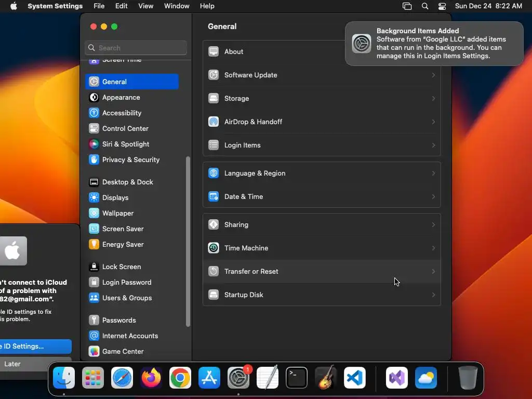Click the Sharing row chevron
Image resolution: width=532 pixels, height=399 pixels.
click(x=433, y=224)
